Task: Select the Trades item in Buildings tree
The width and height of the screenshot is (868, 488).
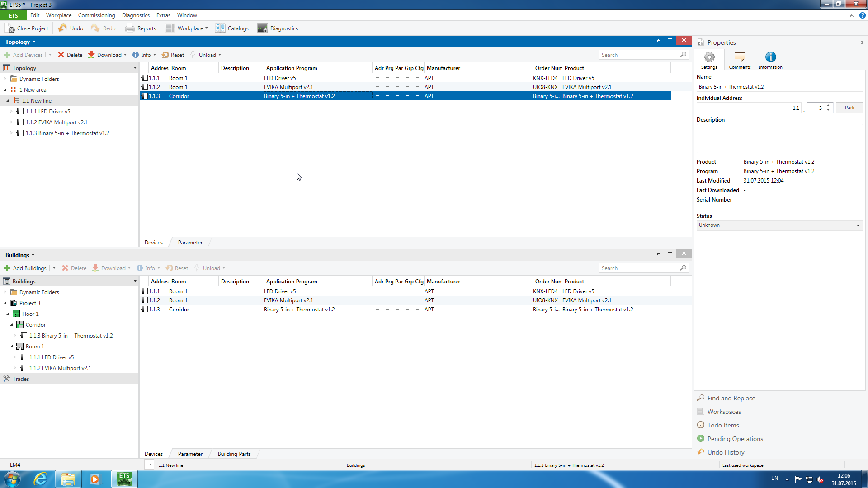Action: pyautogui.click(x=21, y=379)
